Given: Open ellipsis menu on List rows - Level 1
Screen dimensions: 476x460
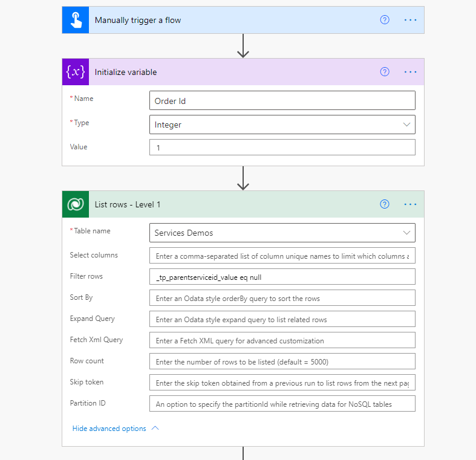Looking at the screenshot, I should (411, 204).
